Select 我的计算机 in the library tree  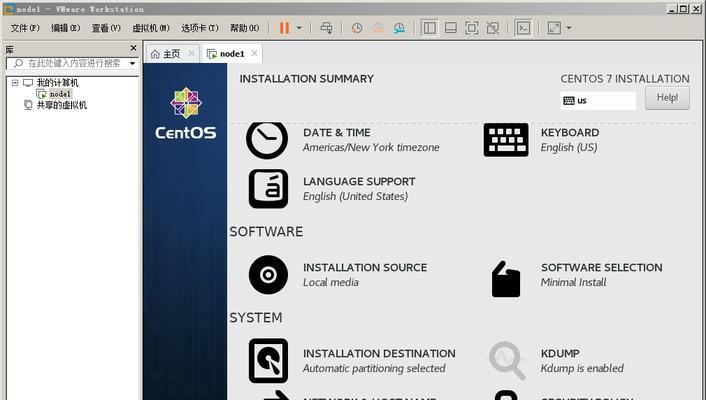coord(57,82)
